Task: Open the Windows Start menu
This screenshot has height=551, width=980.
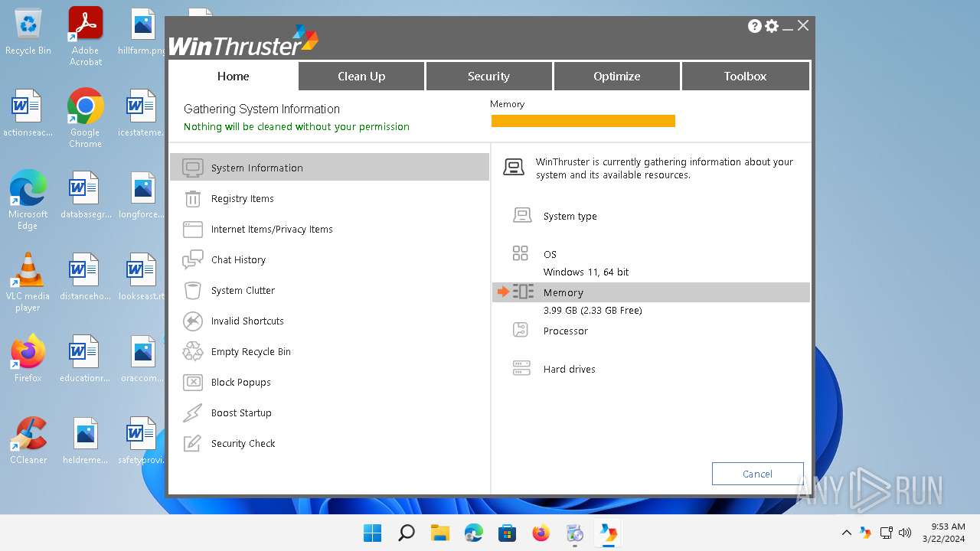Action: pyautogui.click(x=372, y=533)
